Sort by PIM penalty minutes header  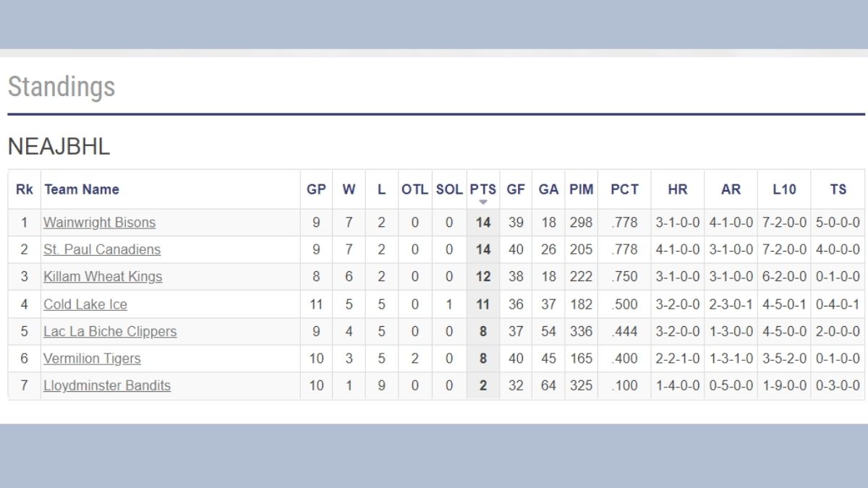[581, 189]
